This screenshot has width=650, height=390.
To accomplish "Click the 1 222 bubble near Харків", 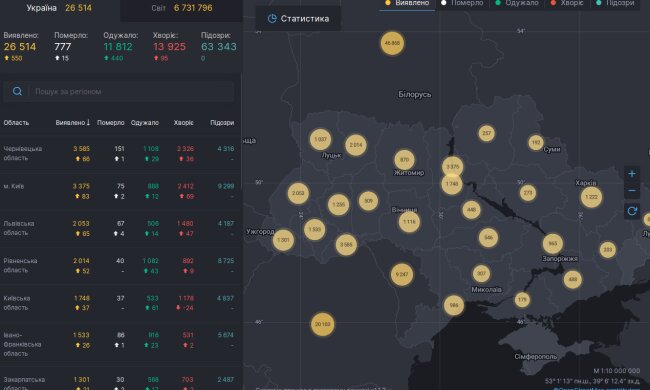I will tap(591, 197).
